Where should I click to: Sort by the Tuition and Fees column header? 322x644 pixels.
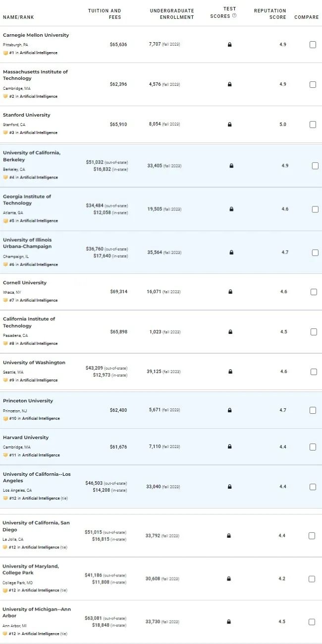tap(105, 14)
